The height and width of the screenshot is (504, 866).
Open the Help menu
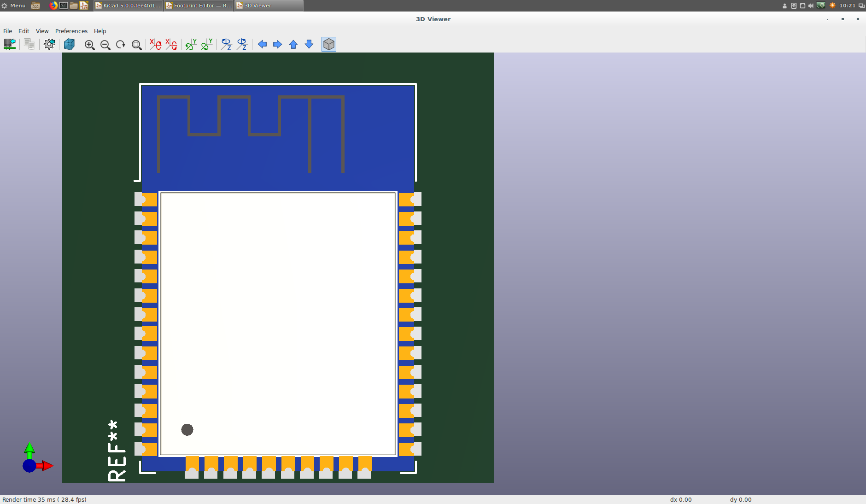click(99, 31)
